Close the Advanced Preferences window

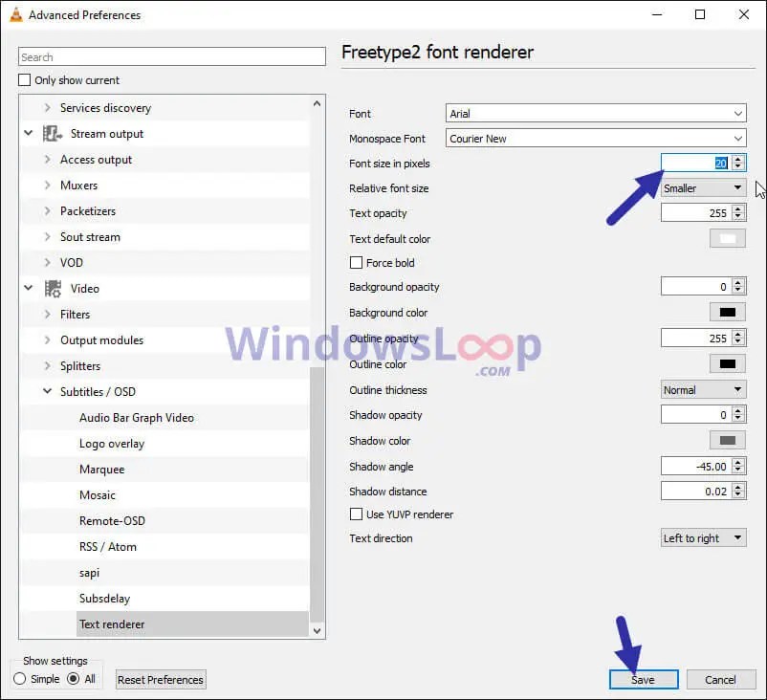pos(743,14)
